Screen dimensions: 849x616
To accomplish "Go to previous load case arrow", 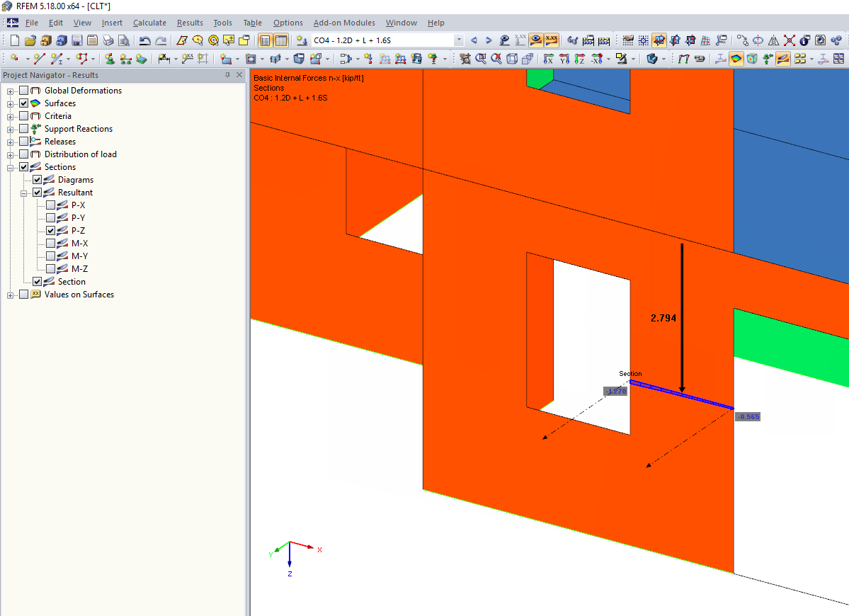I will pyautogui.click(x=474, y=40).
